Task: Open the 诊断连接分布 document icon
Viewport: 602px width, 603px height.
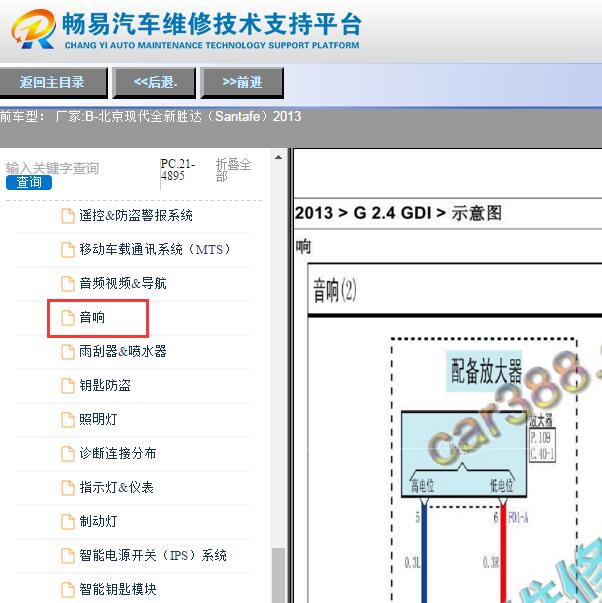Action: [x=68, y=453]
